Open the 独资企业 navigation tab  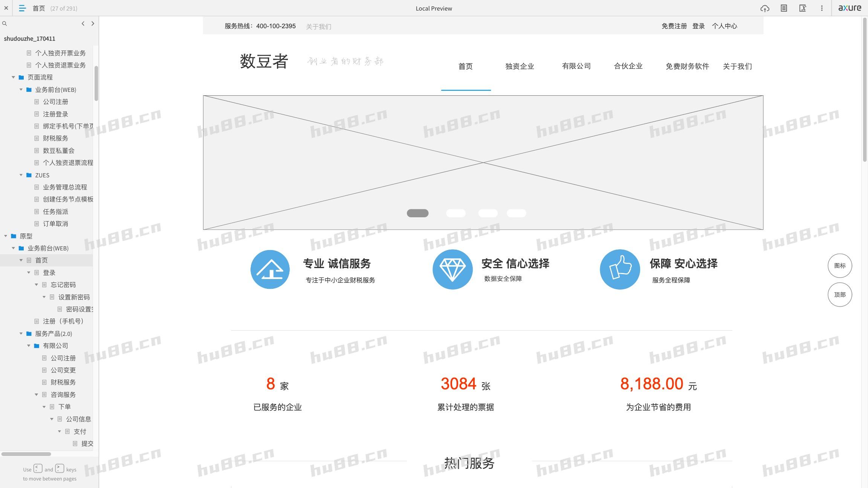click(520, 66)
